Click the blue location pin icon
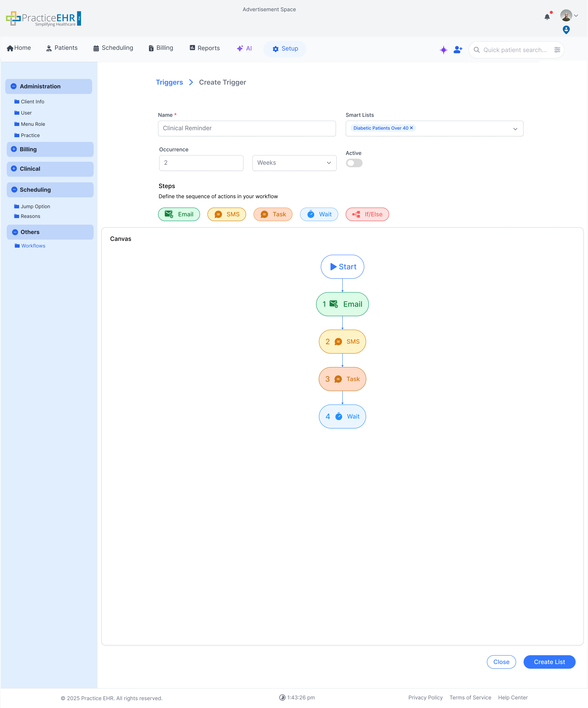 point(566,30)
